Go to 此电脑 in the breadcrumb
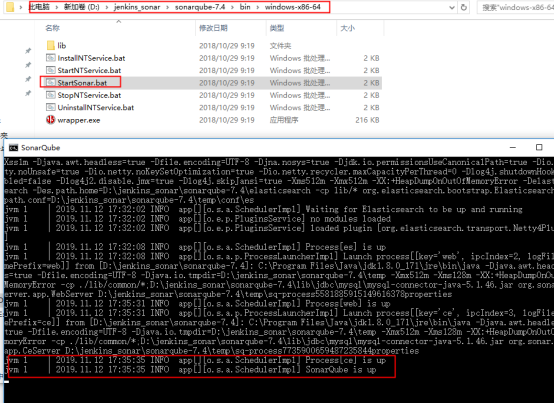Image resolution: width=554 pixels, height=403 pixels. [40, 7]
